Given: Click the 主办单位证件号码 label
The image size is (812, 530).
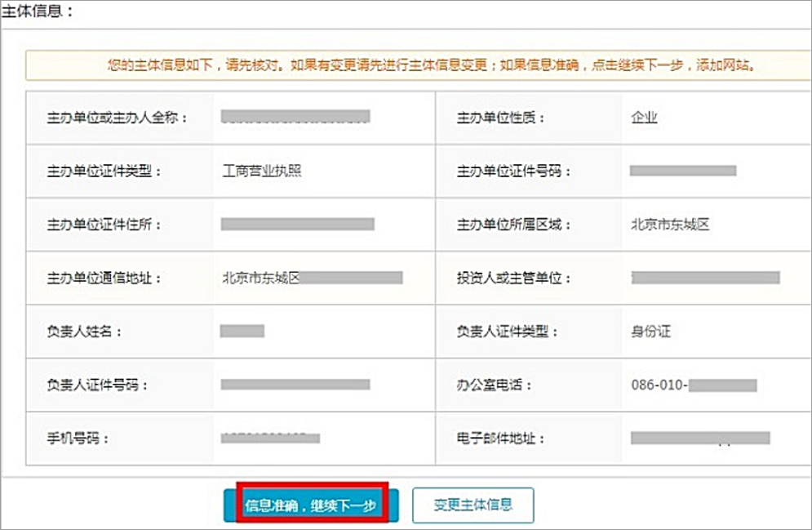Looking at the screenshot, I should (514, 171).
